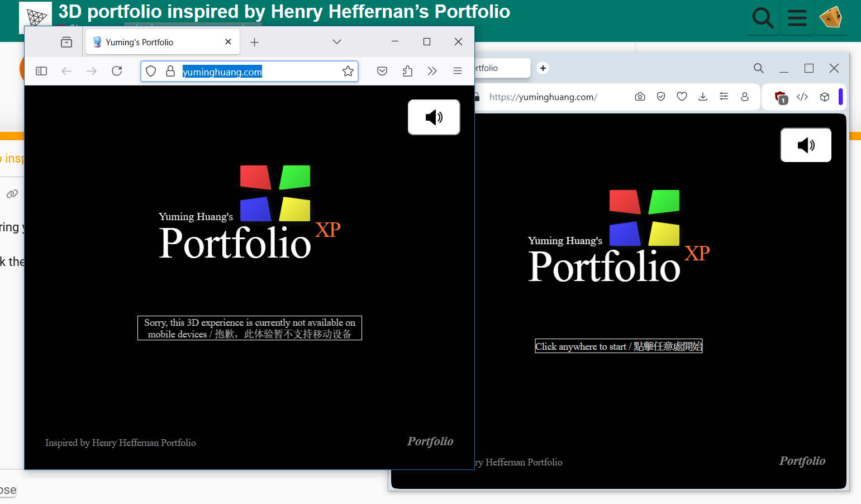Bookmark this page with the star icon
Screen dimensions: 861x504
(x=348, y=71)
